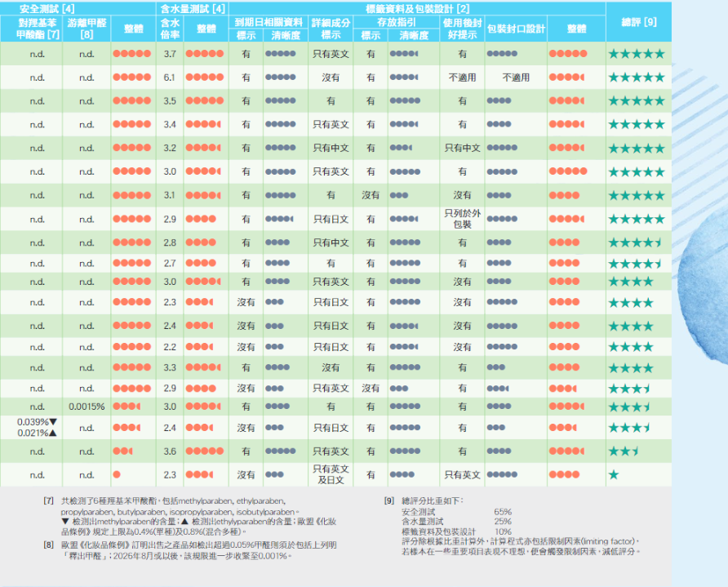Select the 含水量測試 [4] header
The height and width of the screenshot is (587, 728).
coord(192,8)
